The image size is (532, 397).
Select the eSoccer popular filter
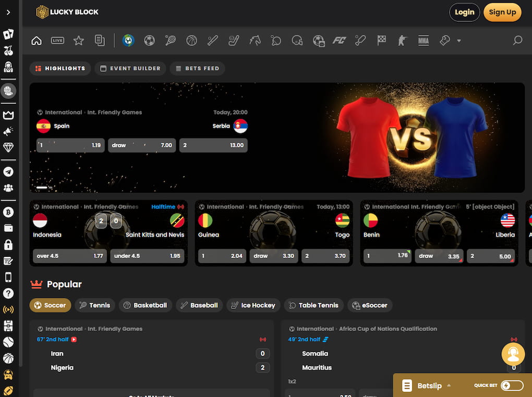[x=370, y=305]
